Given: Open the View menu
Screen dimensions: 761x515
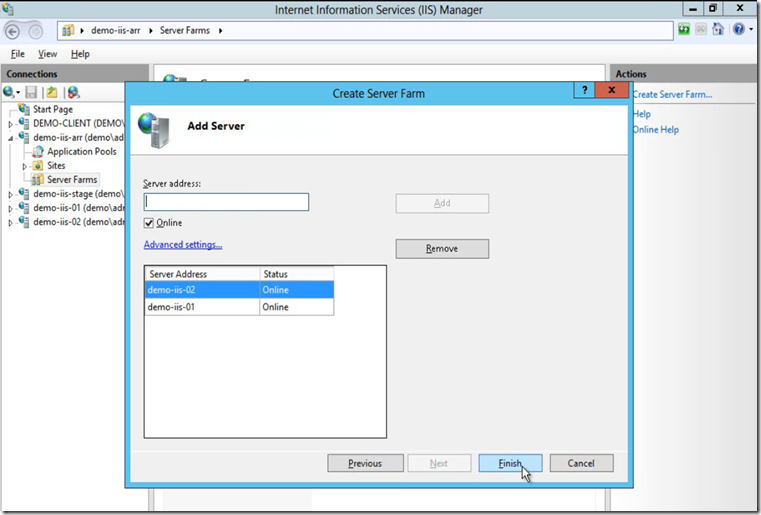Looking at the screenshot, I should 48,54.
